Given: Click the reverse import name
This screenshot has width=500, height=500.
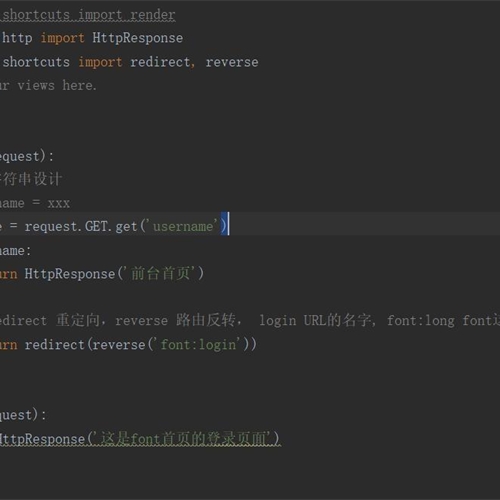Looking at the screenshot, I should point(232,62).
